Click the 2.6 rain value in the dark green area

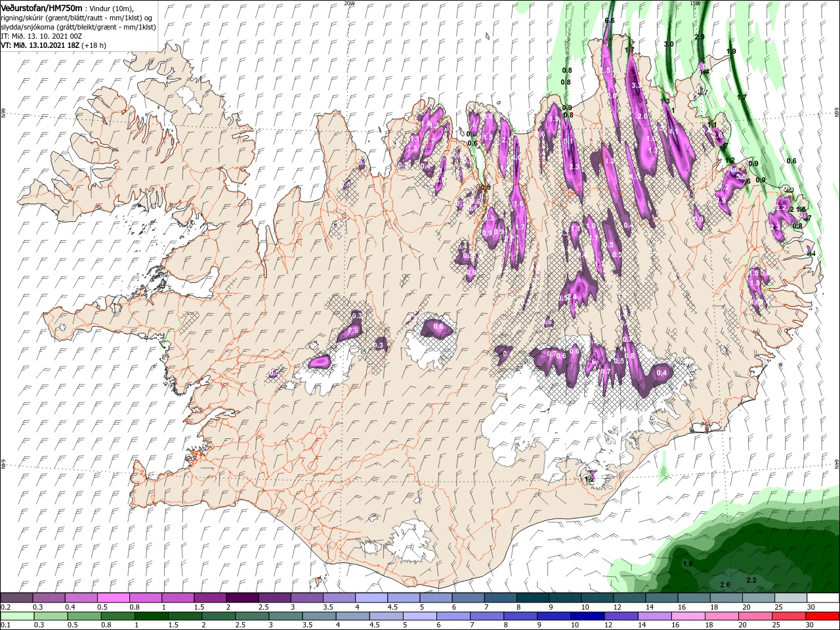[x=725, y=585]
